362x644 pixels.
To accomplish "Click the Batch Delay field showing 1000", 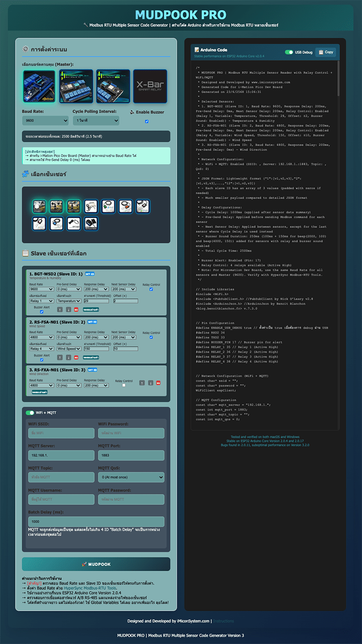I will click(x=96, y=521).
